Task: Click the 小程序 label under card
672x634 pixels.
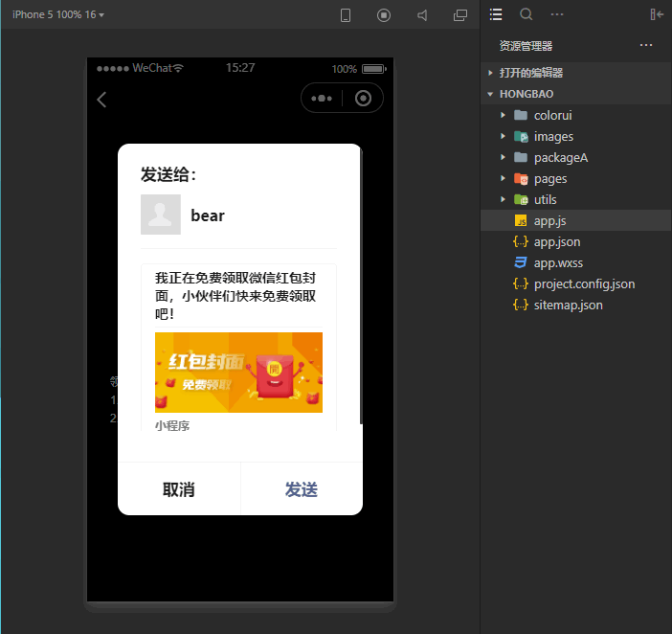Action: 172,425
